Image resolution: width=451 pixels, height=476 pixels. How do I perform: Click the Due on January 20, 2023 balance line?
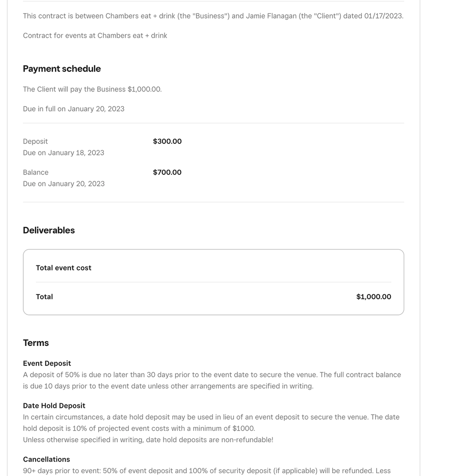coord(63,184)
